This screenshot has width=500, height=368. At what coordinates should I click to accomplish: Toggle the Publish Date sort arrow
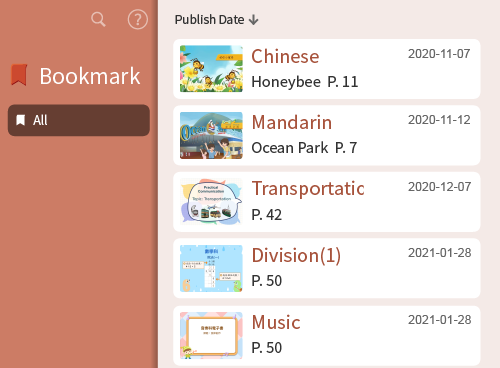[x=254, y=20]
